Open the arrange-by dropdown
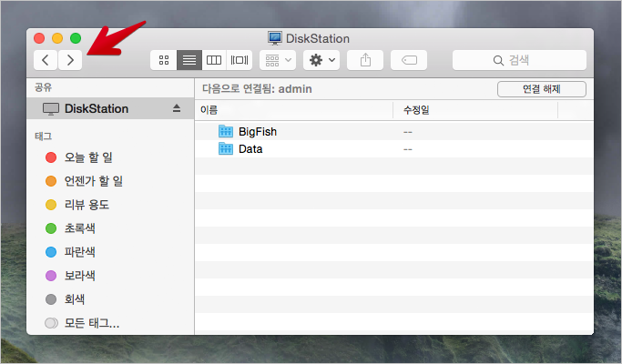This screenshot has height=364, width=622. [278, 60]
